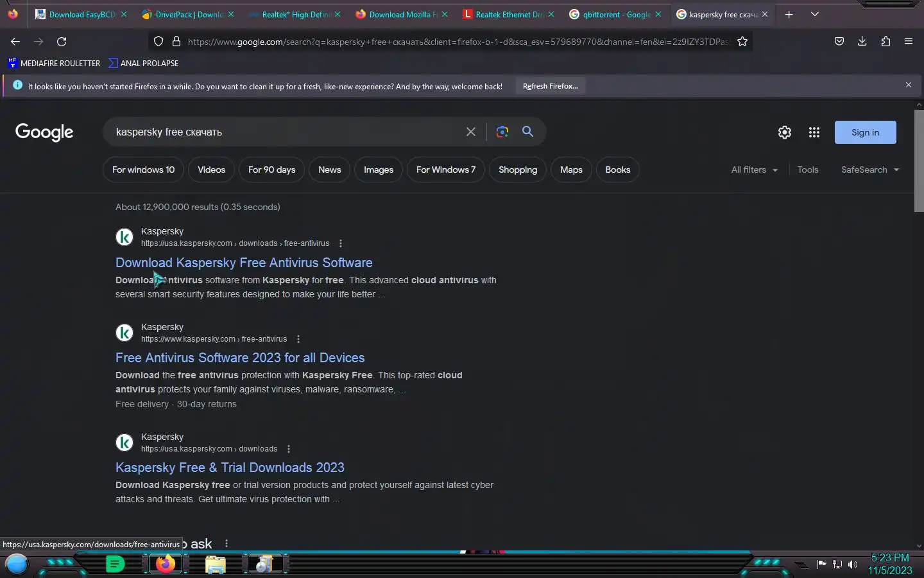
Task: Expand the list all tabs chevron
Action: [815, 14]
